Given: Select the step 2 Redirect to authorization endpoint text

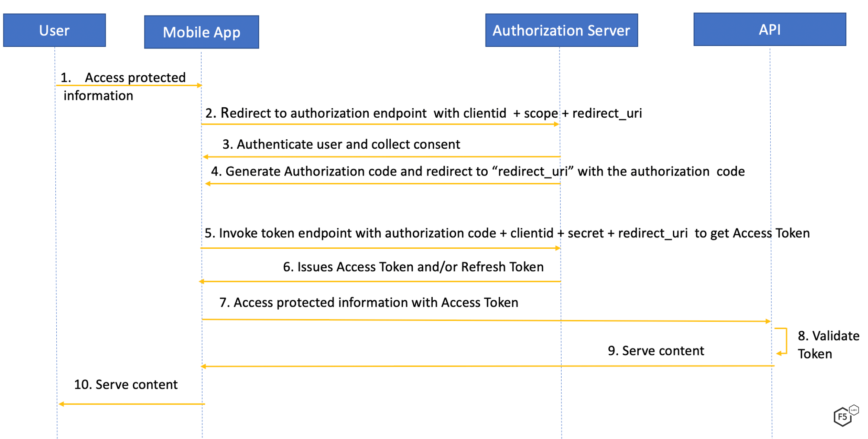Looking at the screenshot, I should 423,113.
